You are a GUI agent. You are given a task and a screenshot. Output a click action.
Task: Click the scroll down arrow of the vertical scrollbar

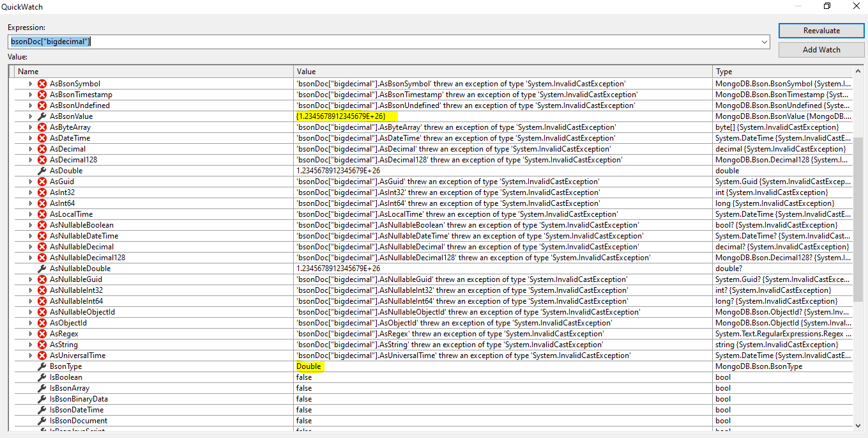click(x=858, y=425)
